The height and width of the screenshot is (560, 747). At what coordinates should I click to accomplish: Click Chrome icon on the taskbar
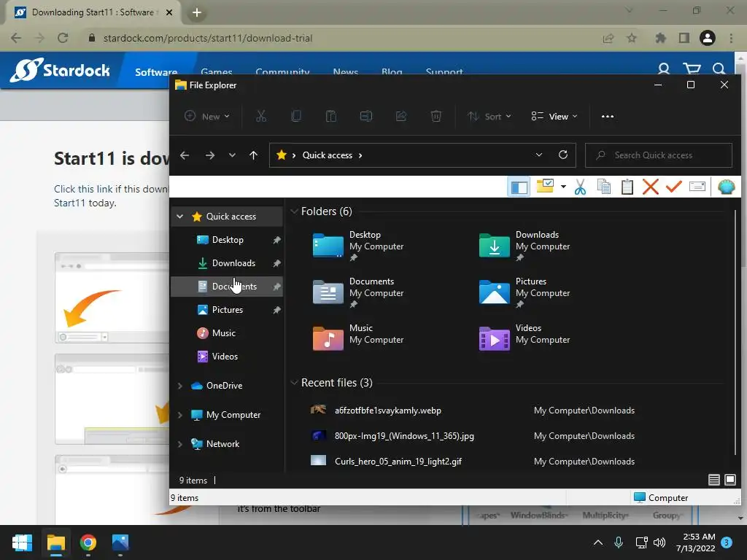(x=88, y=542)
